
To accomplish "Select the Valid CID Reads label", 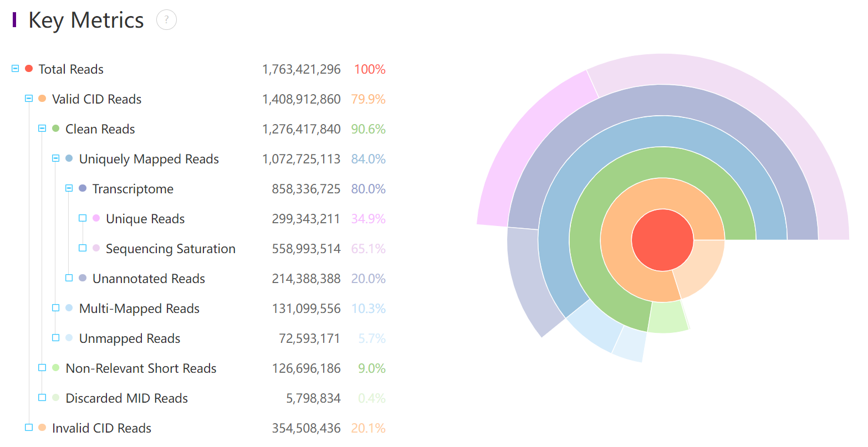I will [x=96, y=99].
